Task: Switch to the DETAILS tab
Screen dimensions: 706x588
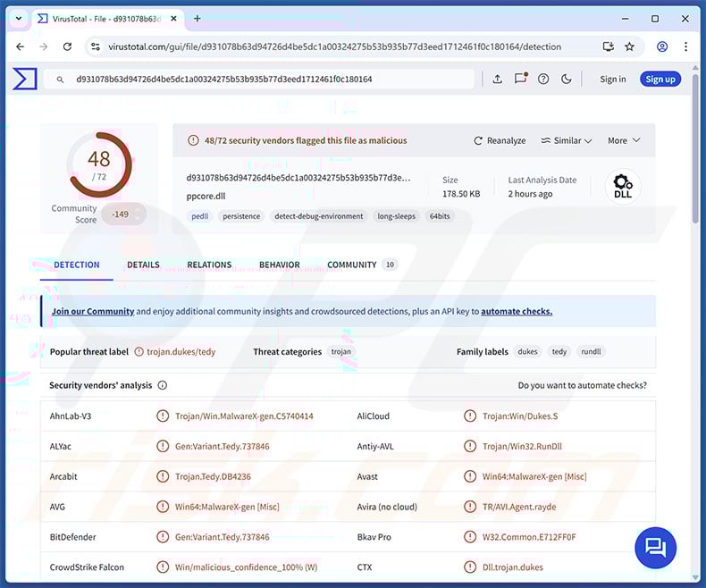Action: tap(143, 265)
